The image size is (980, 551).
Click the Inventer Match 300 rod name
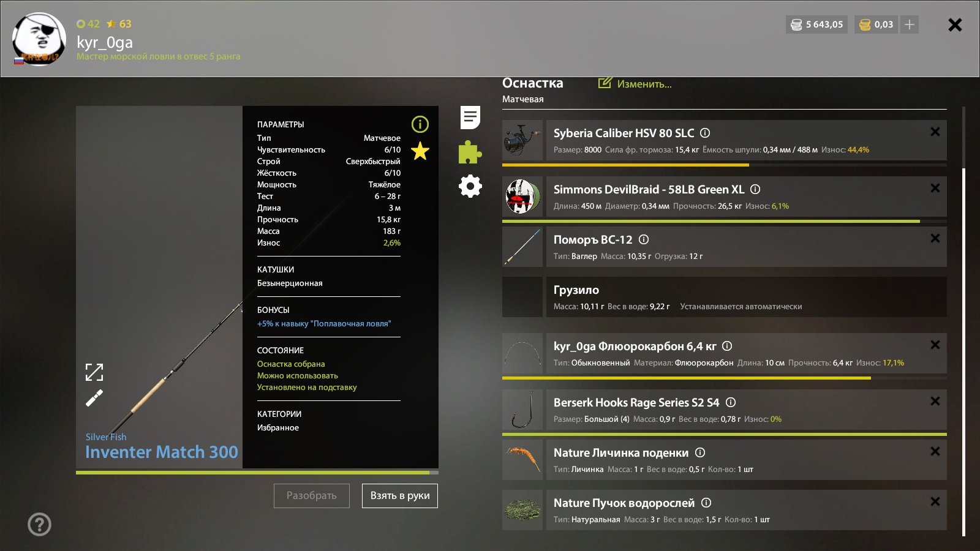point(162,452)
